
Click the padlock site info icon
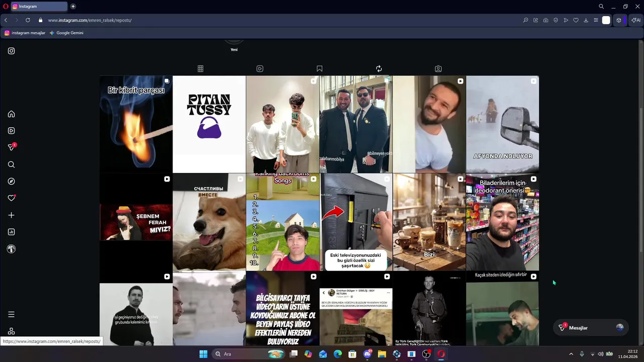[41, 20]
